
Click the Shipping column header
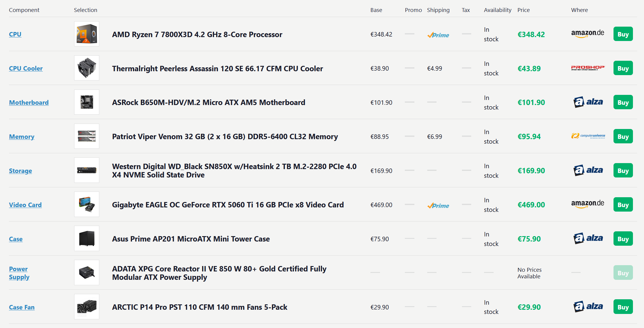pyautogui.click(x=438, y=10)
